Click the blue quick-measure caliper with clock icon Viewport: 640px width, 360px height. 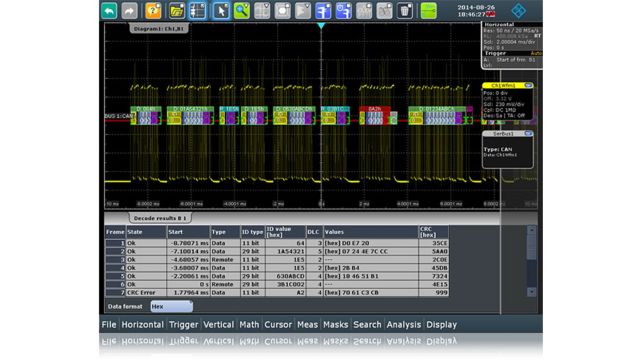coord(343,11)
